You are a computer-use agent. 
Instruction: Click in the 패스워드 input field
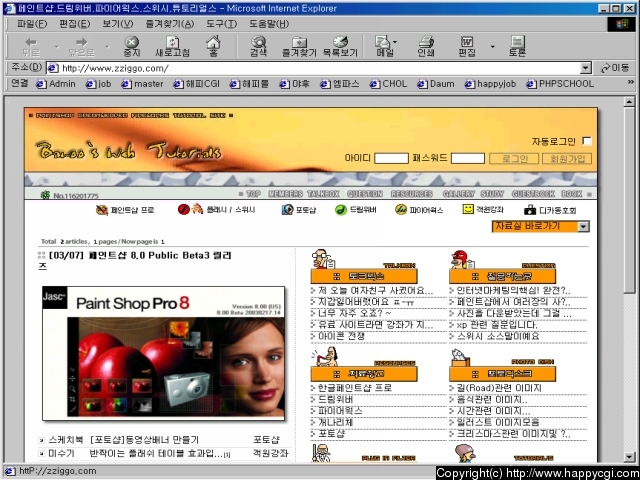(468, 158)
